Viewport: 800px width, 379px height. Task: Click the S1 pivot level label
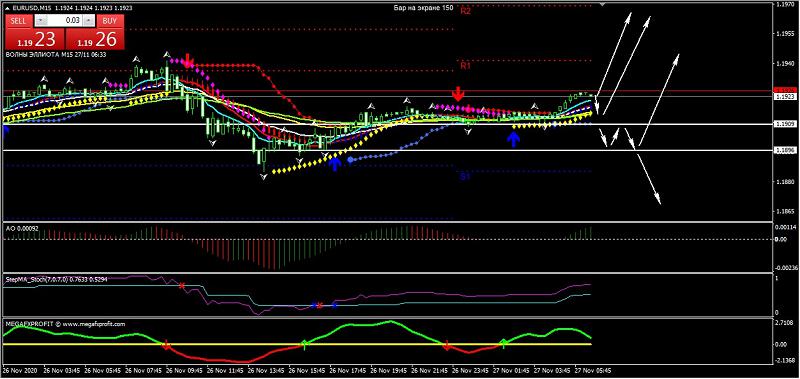465,176
